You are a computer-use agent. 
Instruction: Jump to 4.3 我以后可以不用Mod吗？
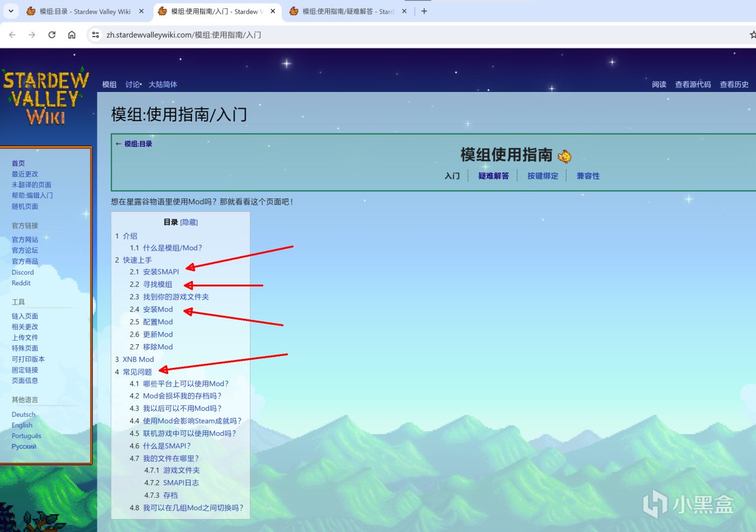pyautogui.click(x=176, y=409)
